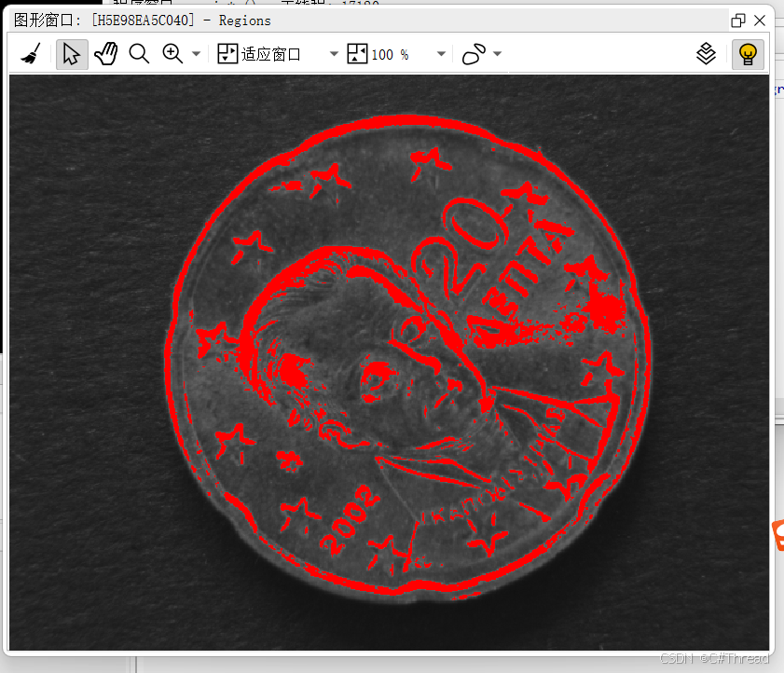Click the zoom-in plus magnifier icon

[x=172, y=54]
